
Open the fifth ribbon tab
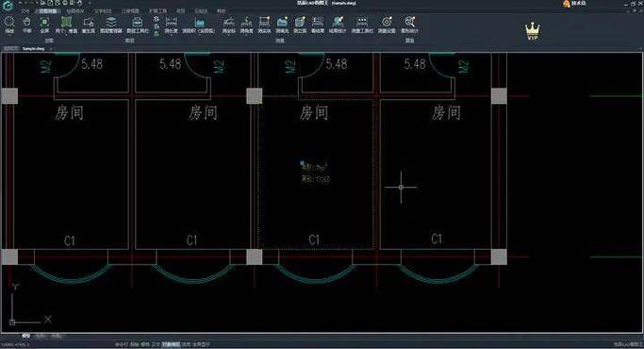click(x=130, y=11)
